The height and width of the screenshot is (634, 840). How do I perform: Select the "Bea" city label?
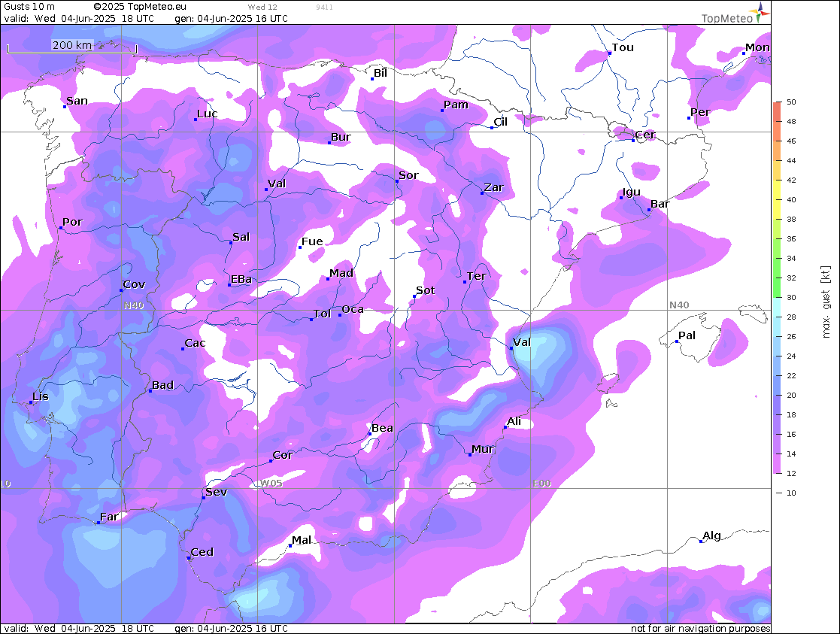point(382,428)
